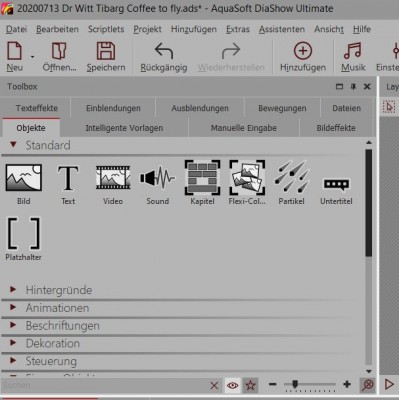The height and width of the screenshot is (400, 399).
Task: Select the Text object icon
Action: (x=68, y=178)
